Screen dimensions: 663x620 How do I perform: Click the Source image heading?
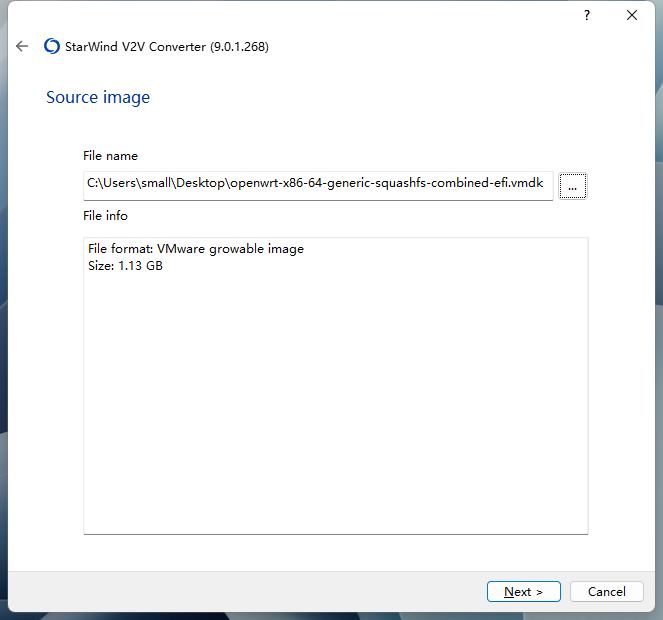tap(98, 97)
